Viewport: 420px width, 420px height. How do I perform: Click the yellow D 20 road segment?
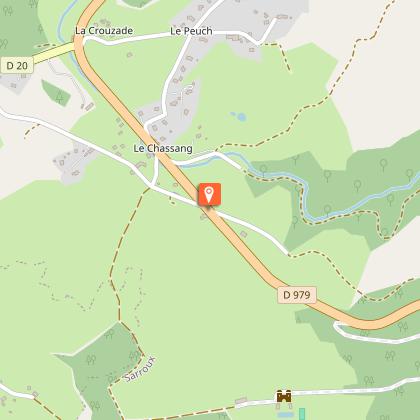click(54, 52)
